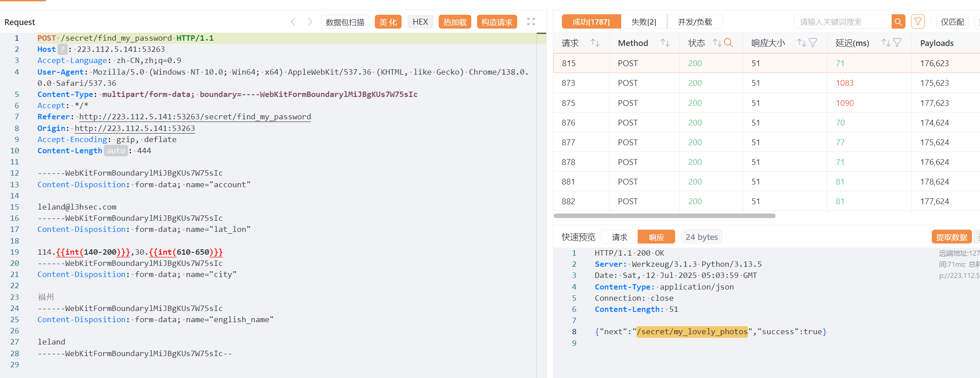This screenshot has width=980, height=378.
Task: Click the orange search magnifier button
Action: click(x=898, y=21)
